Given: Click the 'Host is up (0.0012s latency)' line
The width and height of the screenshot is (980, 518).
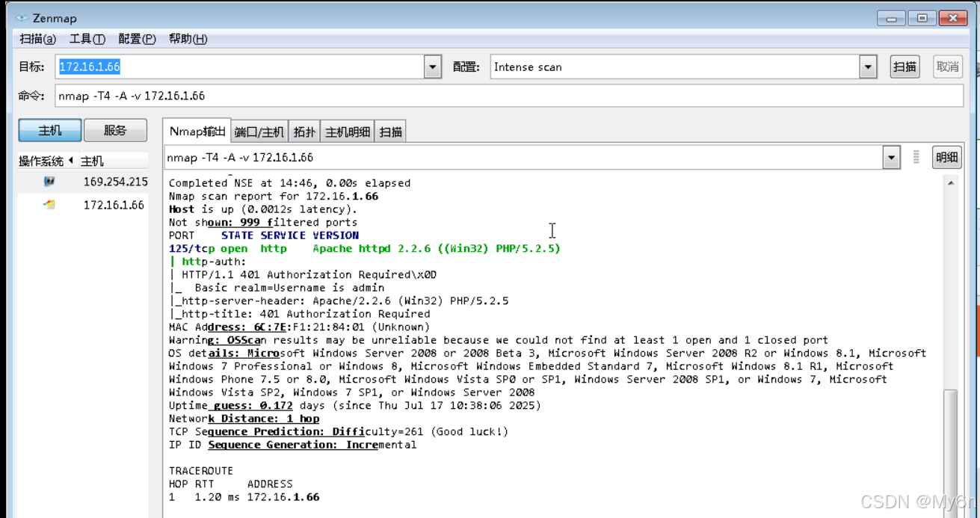Looking at the screenshot, I should point(263,209).
